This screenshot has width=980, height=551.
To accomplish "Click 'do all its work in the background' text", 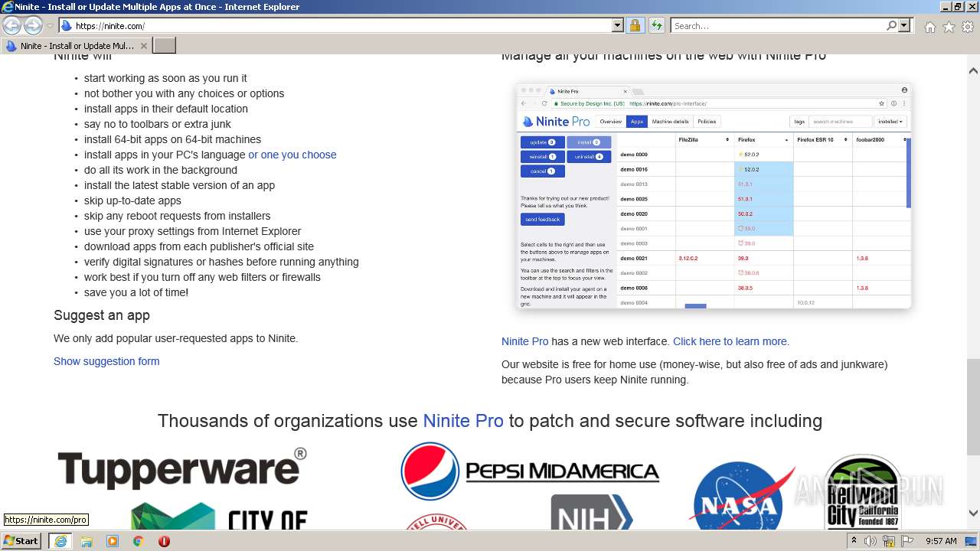I will (x=161, y=170).
